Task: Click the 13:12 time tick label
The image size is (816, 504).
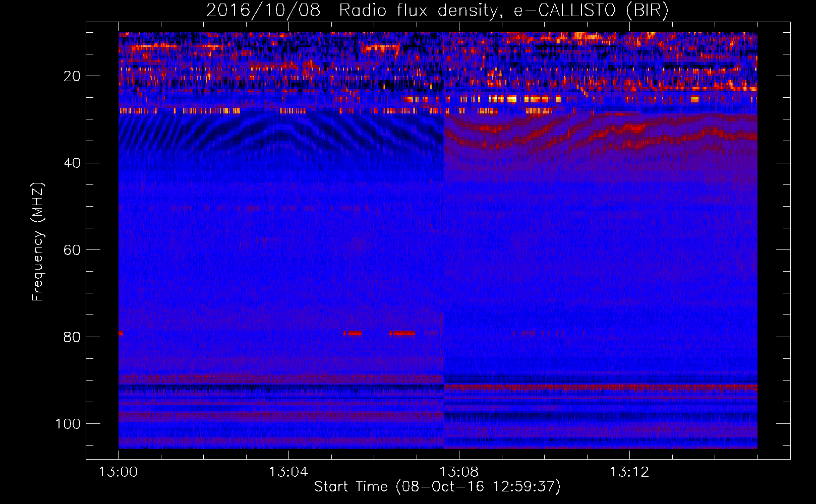Action: 629,472
